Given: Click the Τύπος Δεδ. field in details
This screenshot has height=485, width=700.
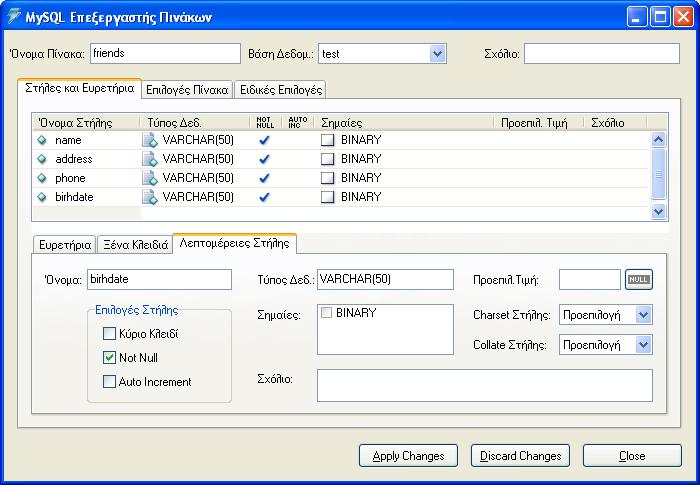Looking at the screenshot, I should tap(385, 280).
